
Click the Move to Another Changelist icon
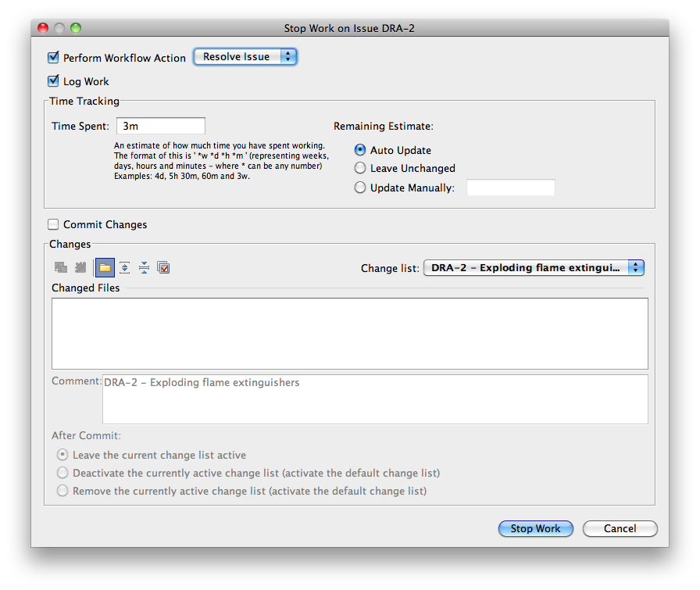click(80, 268)
